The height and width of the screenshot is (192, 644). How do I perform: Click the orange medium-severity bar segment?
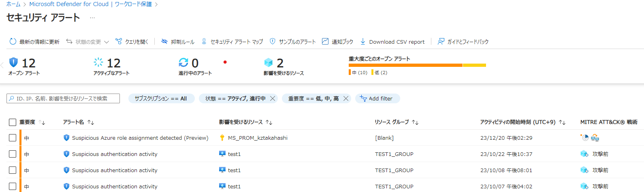(x=405, y=65)
